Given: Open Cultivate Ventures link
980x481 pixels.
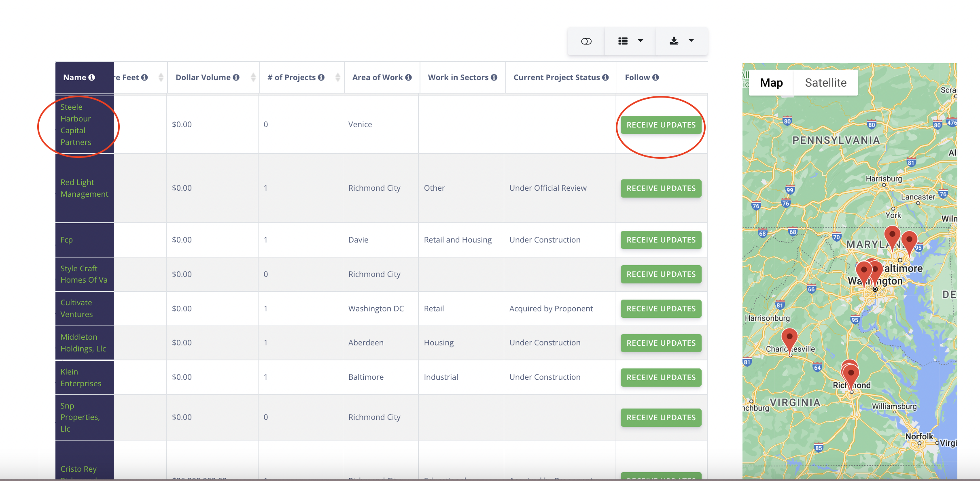Looking at the screenshot, I should point(76,309).
